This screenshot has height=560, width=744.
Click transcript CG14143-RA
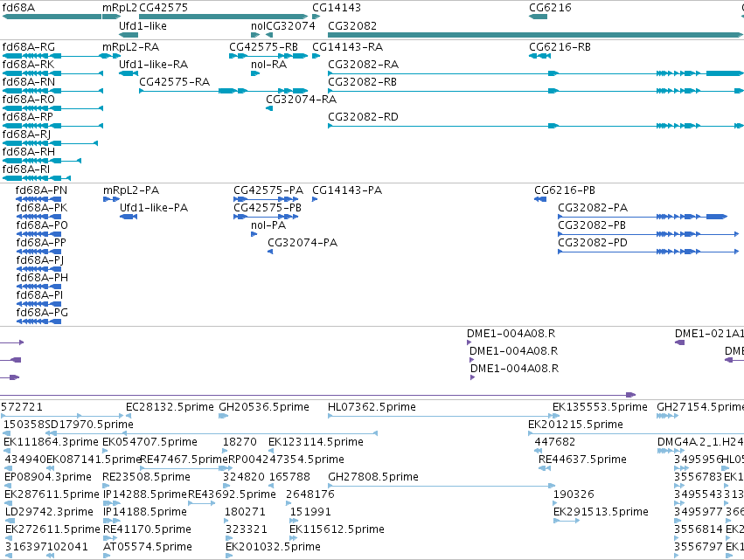347,47
